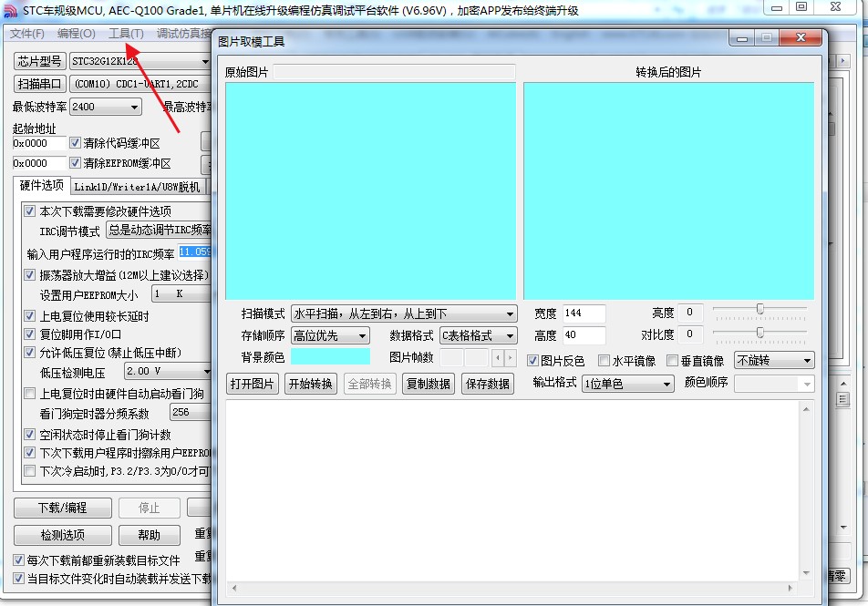
Task: Click the 保存数据 button
Action: tap(488, 384)
